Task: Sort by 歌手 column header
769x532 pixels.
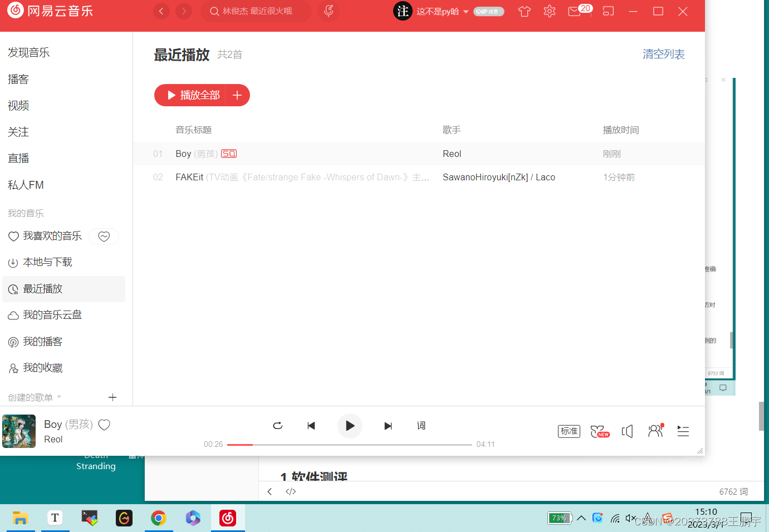Action: (452, 130)
